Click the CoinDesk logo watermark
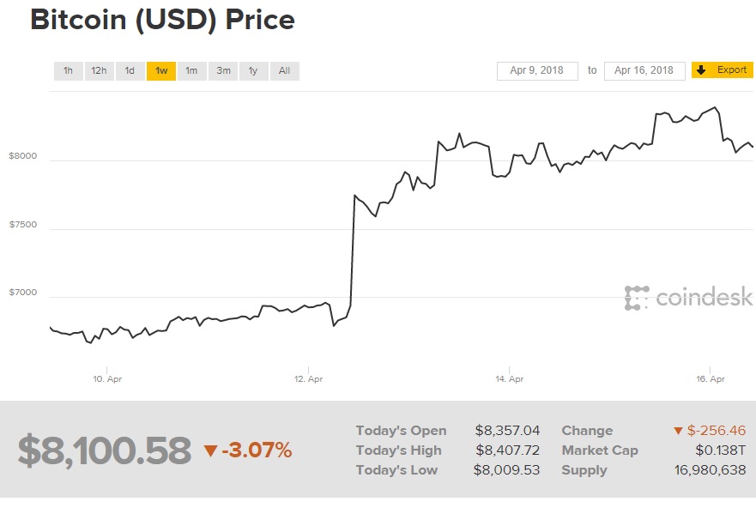The height and width of the screenshot is (532, 756). (688, 298)
